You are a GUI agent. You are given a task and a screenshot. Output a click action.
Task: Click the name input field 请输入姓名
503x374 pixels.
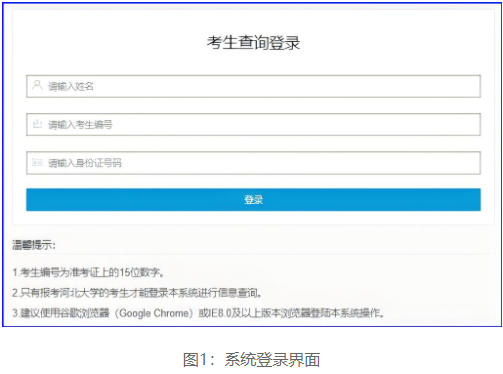tap(253, 86)
